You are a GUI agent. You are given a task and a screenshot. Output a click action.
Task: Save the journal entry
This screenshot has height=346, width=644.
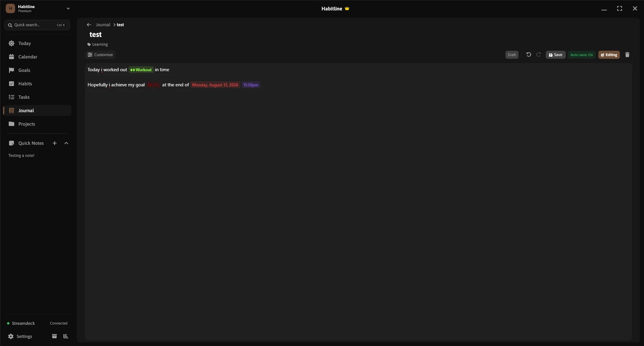click(x=555, y=55)
